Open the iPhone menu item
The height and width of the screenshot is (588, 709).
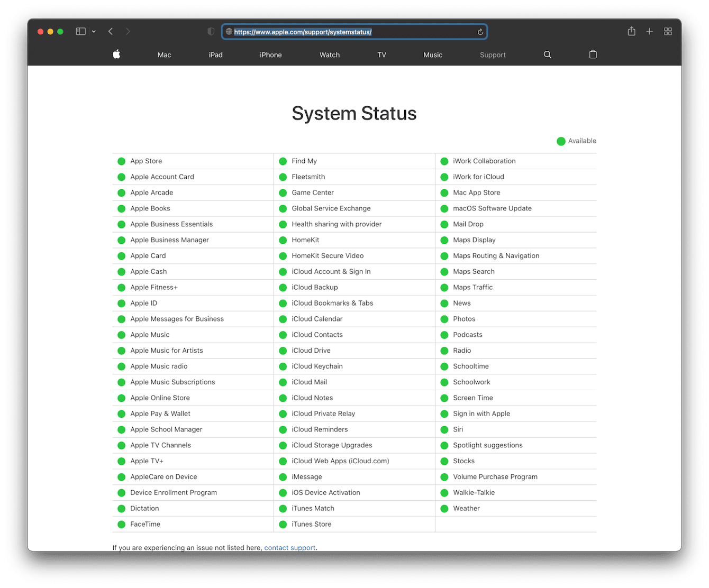click(x=271, y=55)
